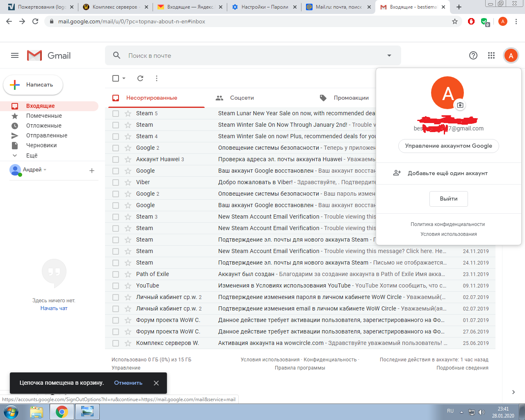Click the camera icon on the profile photo
Screen dimensions: 525x420
pyautogui.click(x=460, y=105)
